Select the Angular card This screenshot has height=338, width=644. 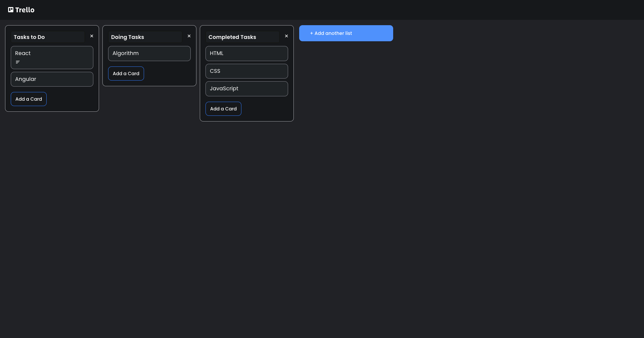pyautogui.click(x=52, y=79)
